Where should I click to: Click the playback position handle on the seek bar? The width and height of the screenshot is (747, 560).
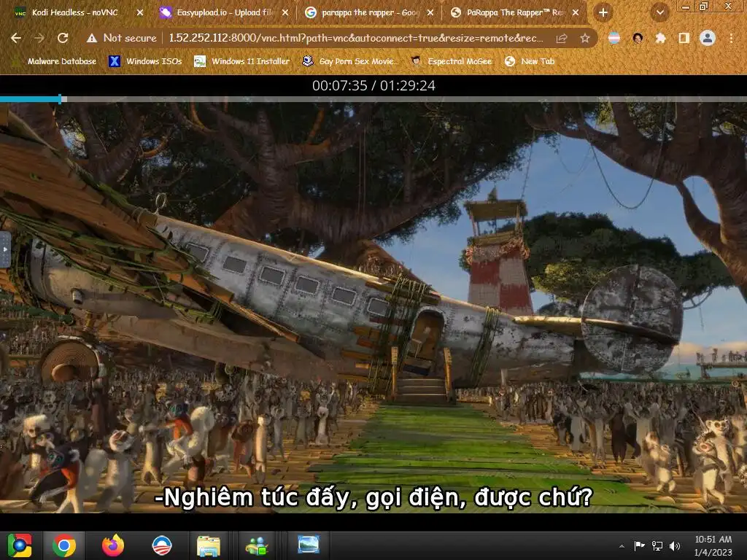(x=60, y=99)
